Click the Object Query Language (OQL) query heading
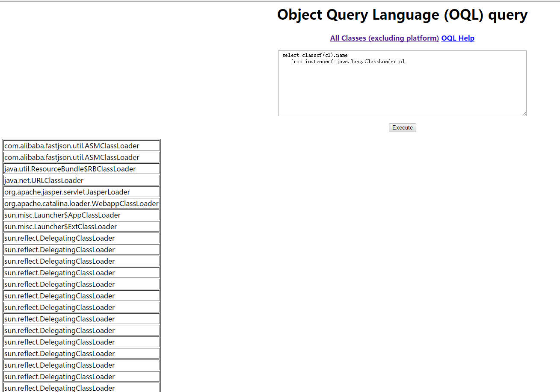Image resolution: width=560 pixels, height=392 pixels. click(x=402, y=15)
